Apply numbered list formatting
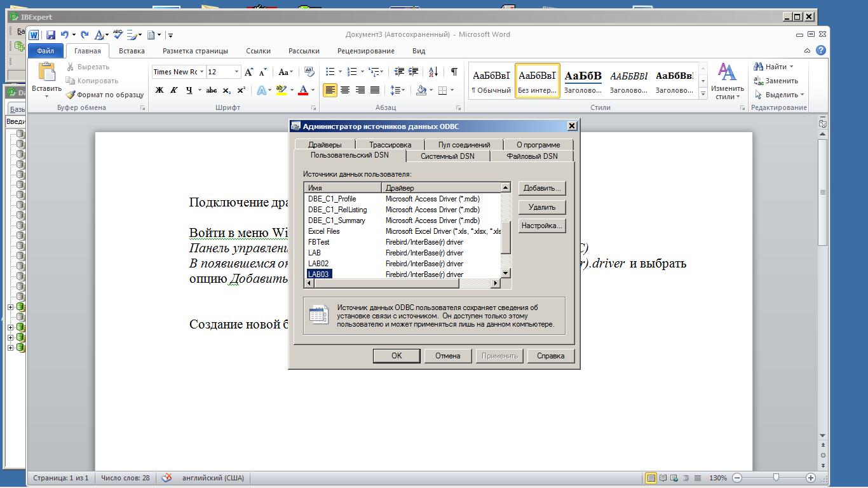The image size is (868, 488). coord(352,72)
